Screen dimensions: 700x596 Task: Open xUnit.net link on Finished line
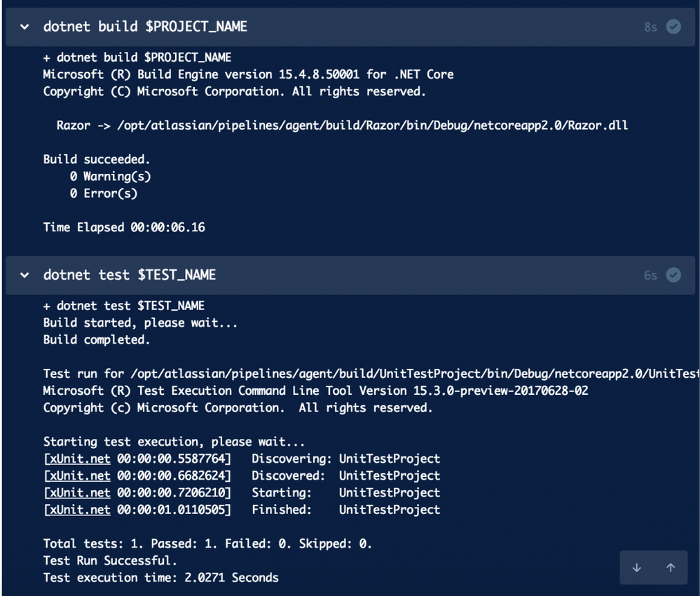pos(79,510)
